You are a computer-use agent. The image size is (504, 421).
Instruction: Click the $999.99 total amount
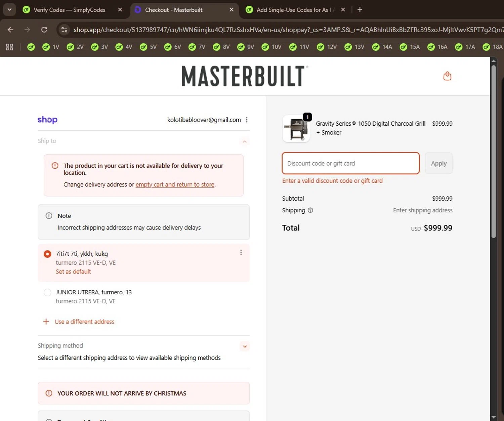click(438, 228)
